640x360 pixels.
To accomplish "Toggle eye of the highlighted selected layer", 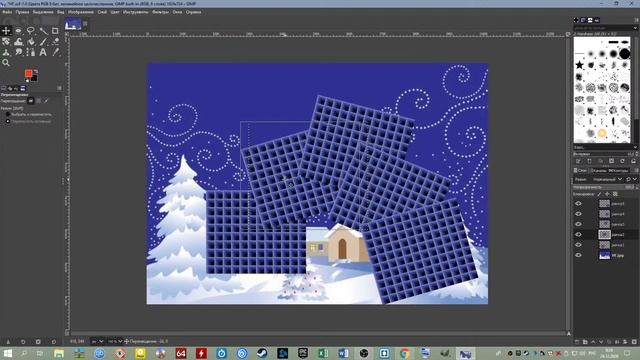I will [578, 234].
